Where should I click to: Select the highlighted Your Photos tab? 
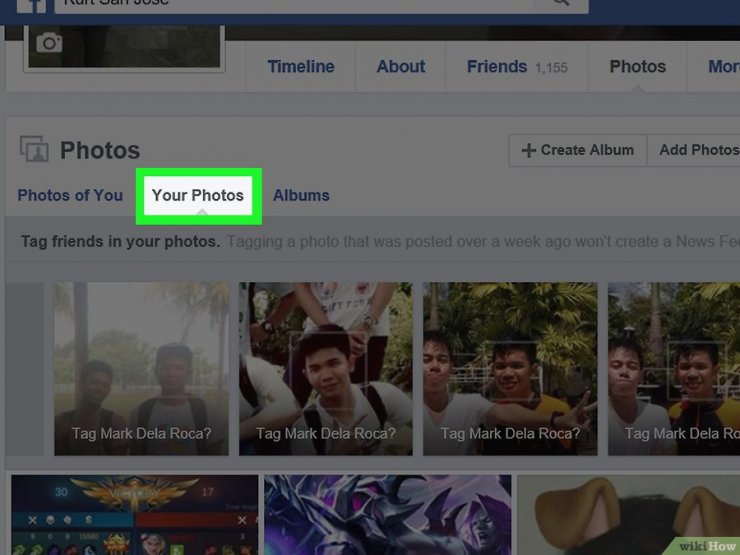point(198,195)
